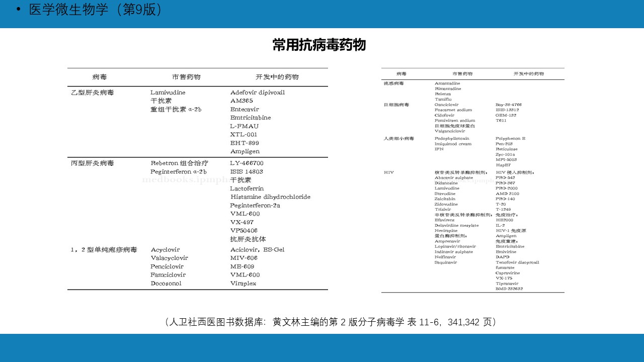Click the '重组干扰素 α-2b' entry
The image size is (644, 362).
(176, 109)
